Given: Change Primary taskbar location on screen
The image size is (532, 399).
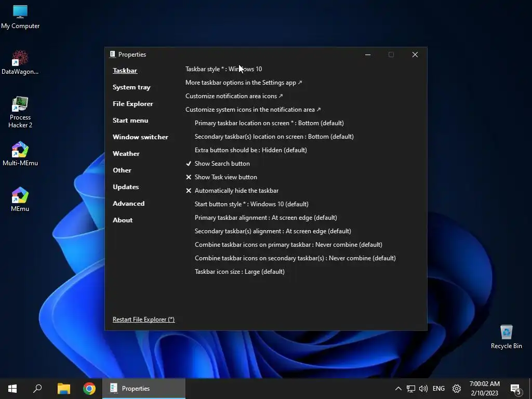Looking at the screenshot, I should (269, 123).
